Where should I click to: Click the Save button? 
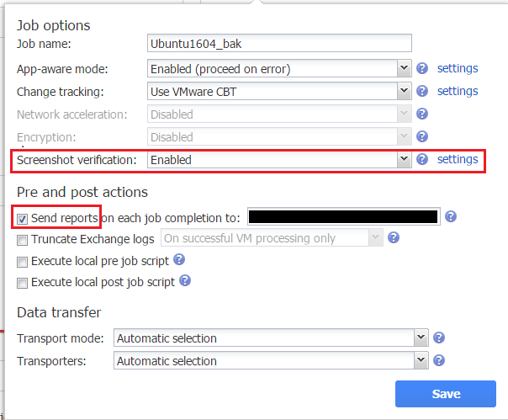tap(446, 394)
